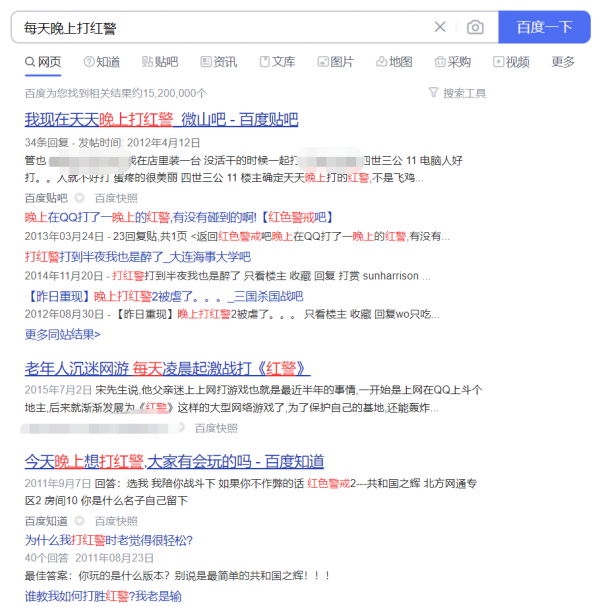Open result 老年人沉迷网游 每天凌晨起激战打《红警》
Viewport: 600px width, 607px height.
click(167, 369)
